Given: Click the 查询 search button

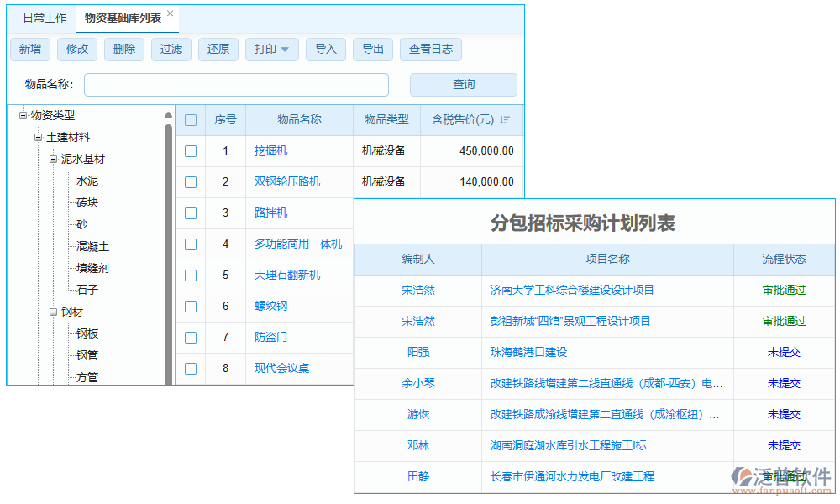Looking at the screenshot, I should 463,84.
